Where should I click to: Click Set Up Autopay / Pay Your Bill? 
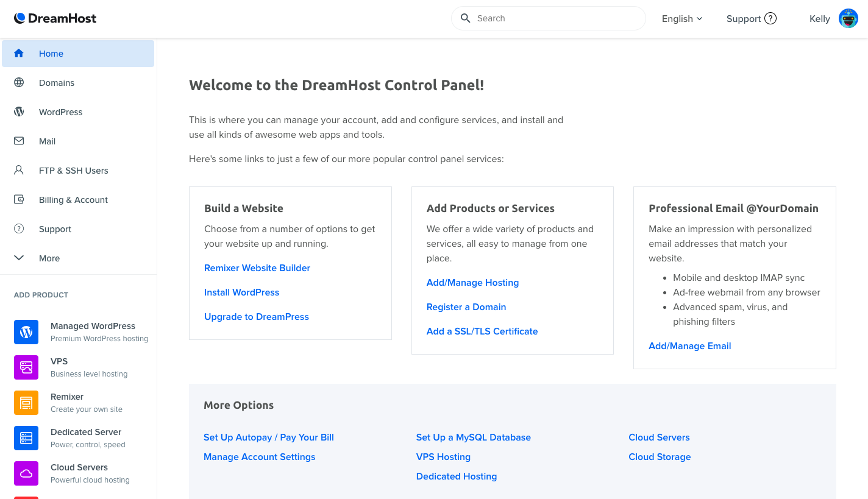[x=269, y=437]
